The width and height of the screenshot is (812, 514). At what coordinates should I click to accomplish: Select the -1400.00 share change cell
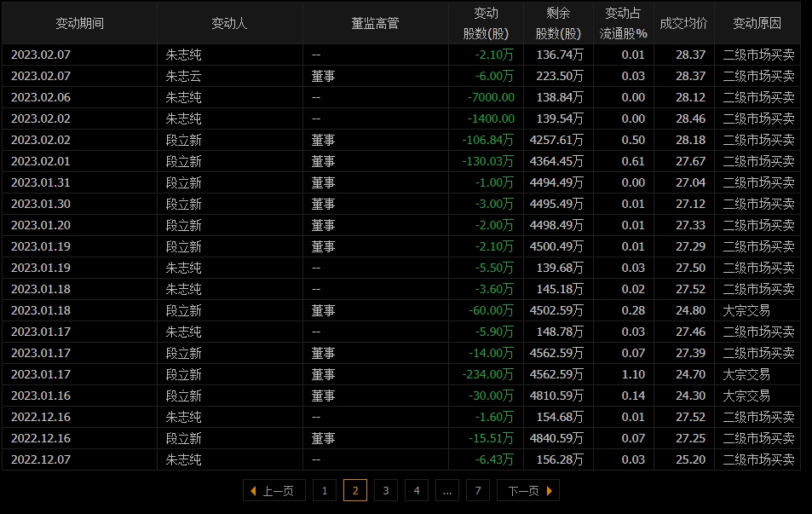[491, 118]
